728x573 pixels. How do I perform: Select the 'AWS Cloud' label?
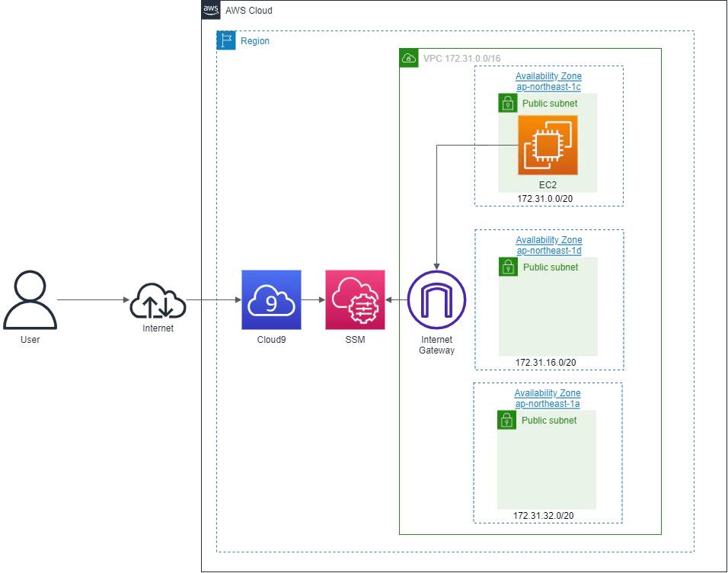click(x=249, y=10)
